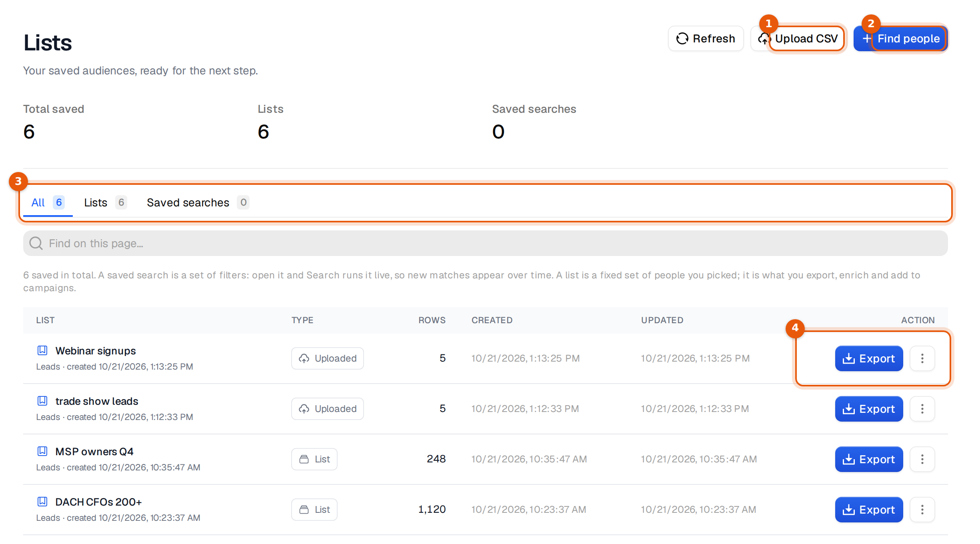The width and height of the screenshot is (980, 544).
Task: Open the Webinar signups list
Action: (96, 351)
